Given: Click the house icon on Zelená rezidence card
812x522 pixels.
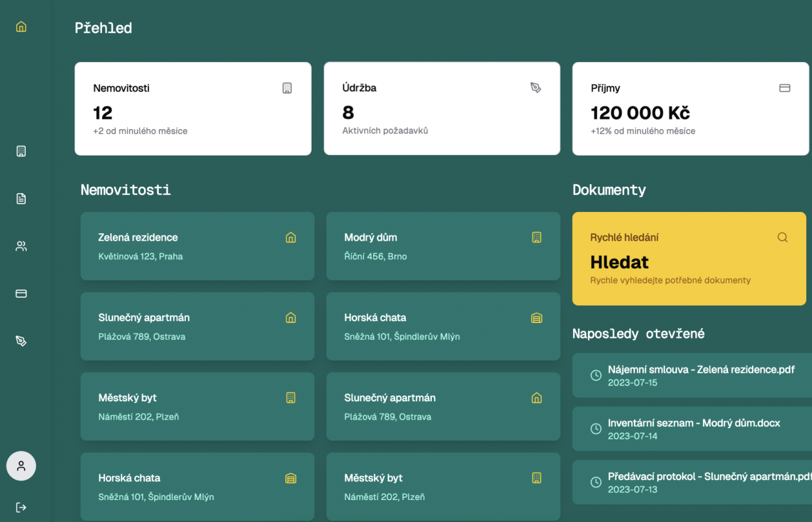Looking at the screenshot, I should pyautogui.click(x=290, y=238).
